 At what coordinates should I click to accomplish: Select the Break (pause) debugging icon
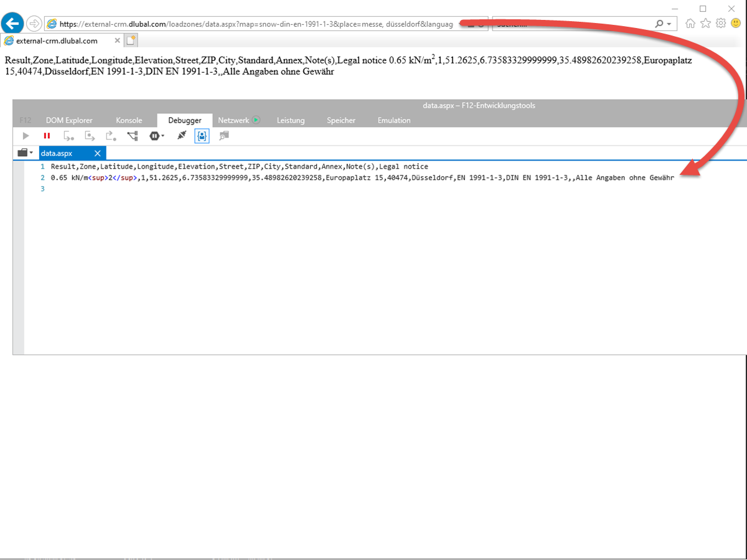(47, 136)
